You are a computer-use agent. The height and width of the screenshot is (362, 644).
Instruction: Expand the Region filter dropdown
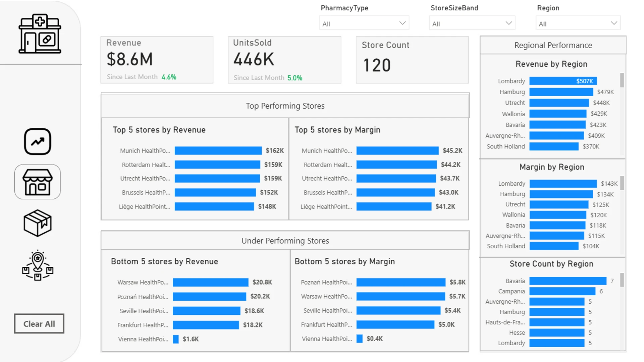(x=578, y=23)
